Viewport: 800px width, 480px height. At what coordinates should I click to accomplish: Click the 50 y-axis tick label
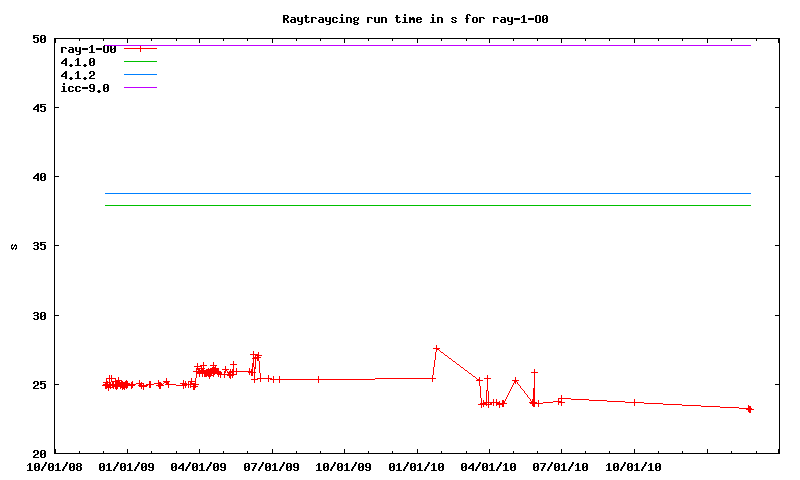(x=39, y=39)
